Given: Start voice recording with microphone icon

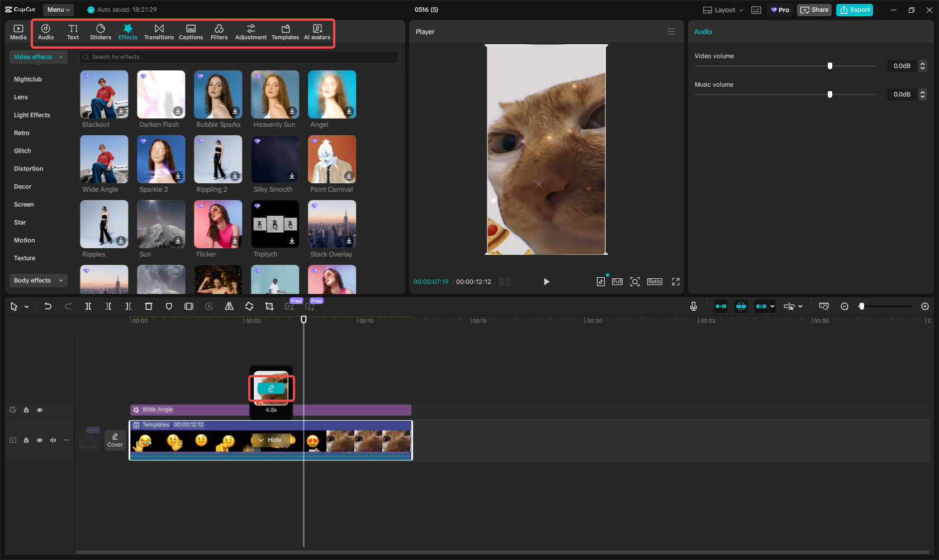Looking at the screenshot, I should coord(693,306).
